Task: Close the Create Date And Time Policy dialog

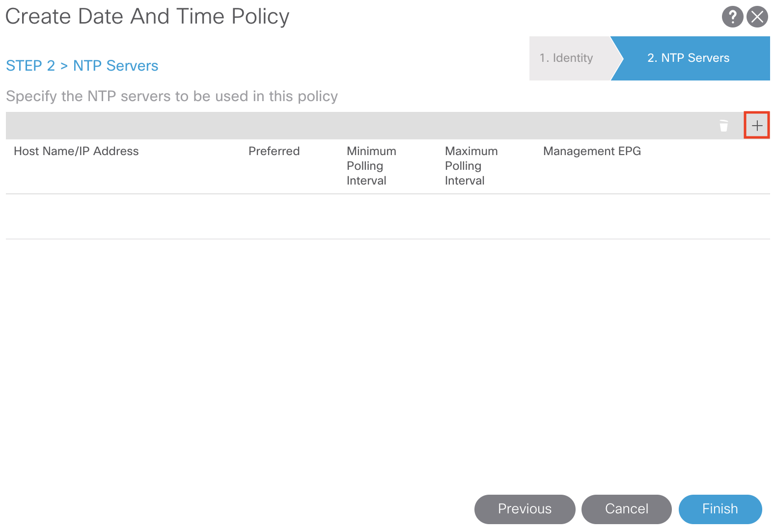Action: 757,17
